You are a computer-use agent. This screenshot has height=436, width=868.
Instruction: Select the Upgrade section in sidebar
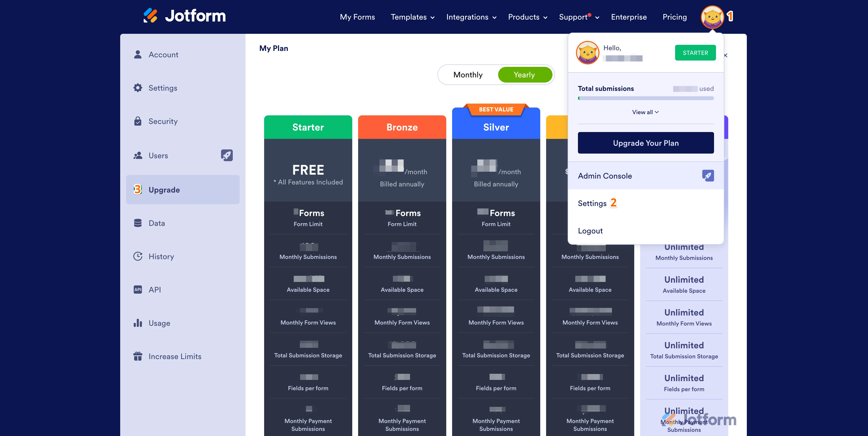tap(183, 190)
